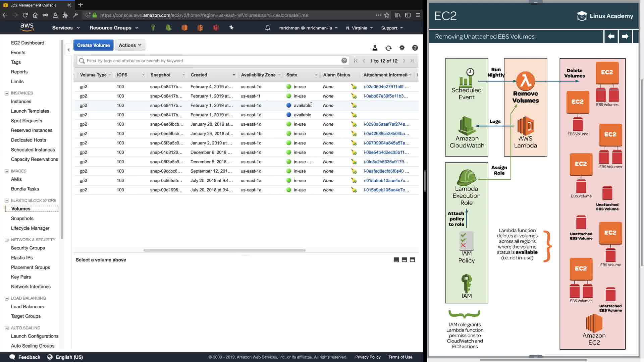Click the experiments flask icon

click(x=375, y=48)
